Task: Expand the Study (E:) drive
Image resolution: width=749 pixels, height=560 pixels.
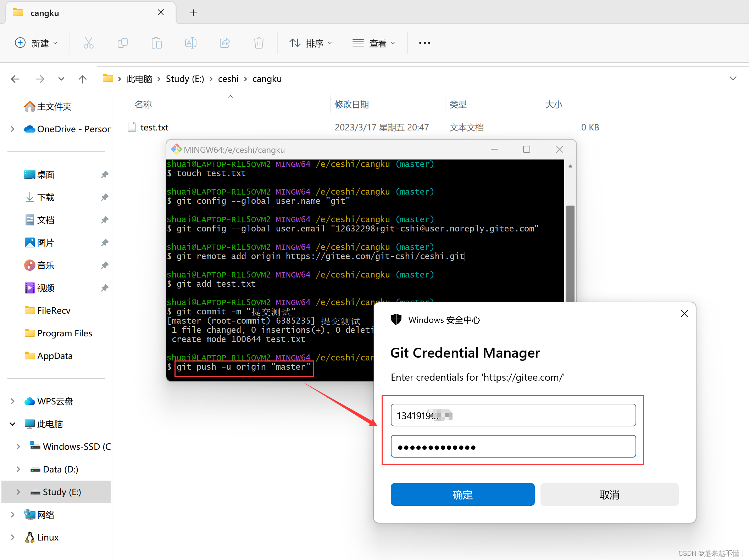Action: click(x=18, y=492)
